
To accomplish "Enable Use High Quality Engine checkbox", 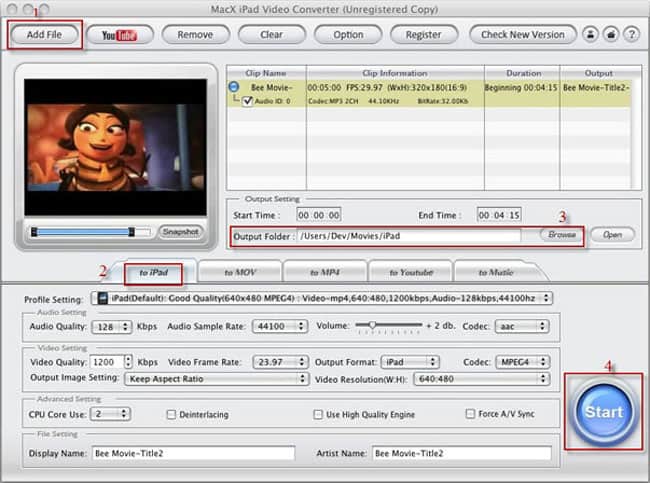I will point(318,414).
